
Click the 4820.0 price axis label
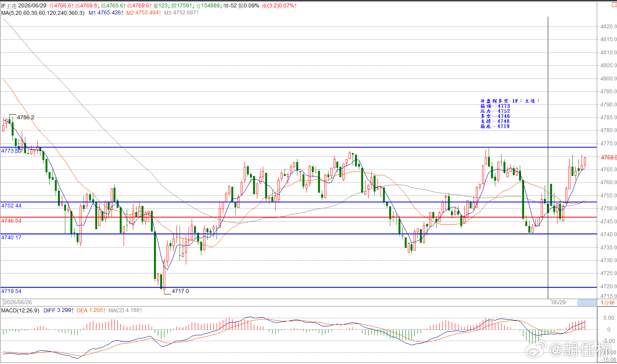(x=608, y=26)
